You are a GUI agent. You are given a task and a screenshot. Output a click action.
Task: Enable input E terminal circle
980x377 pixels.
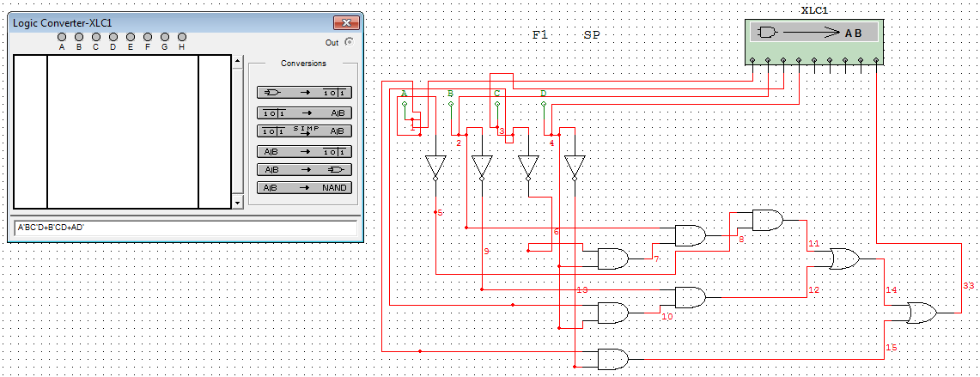(131, 38)
